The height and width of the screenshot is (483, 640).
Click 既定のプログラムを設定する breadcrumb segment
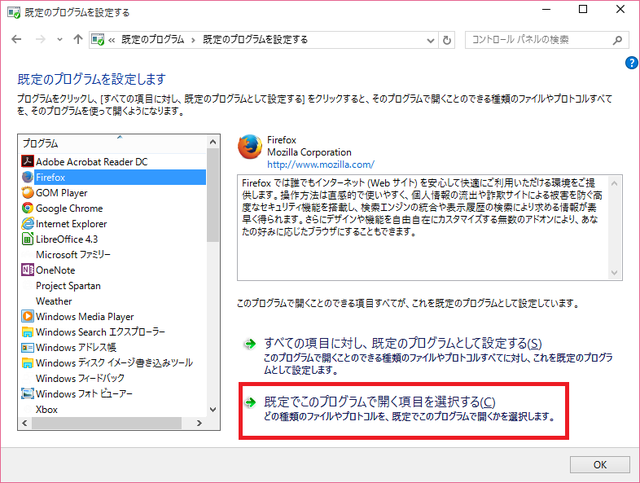[255, 40]
